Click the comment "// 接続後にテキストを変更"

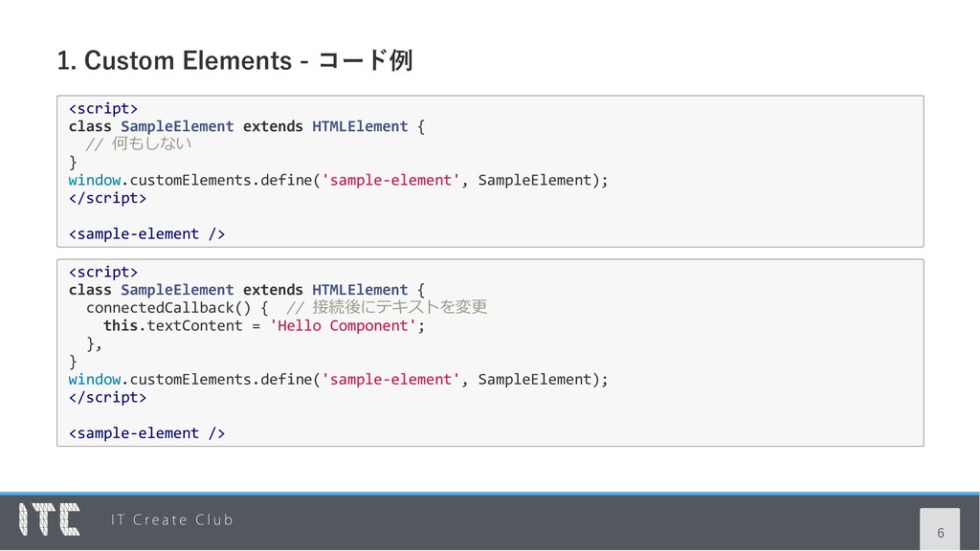(387, 307)
